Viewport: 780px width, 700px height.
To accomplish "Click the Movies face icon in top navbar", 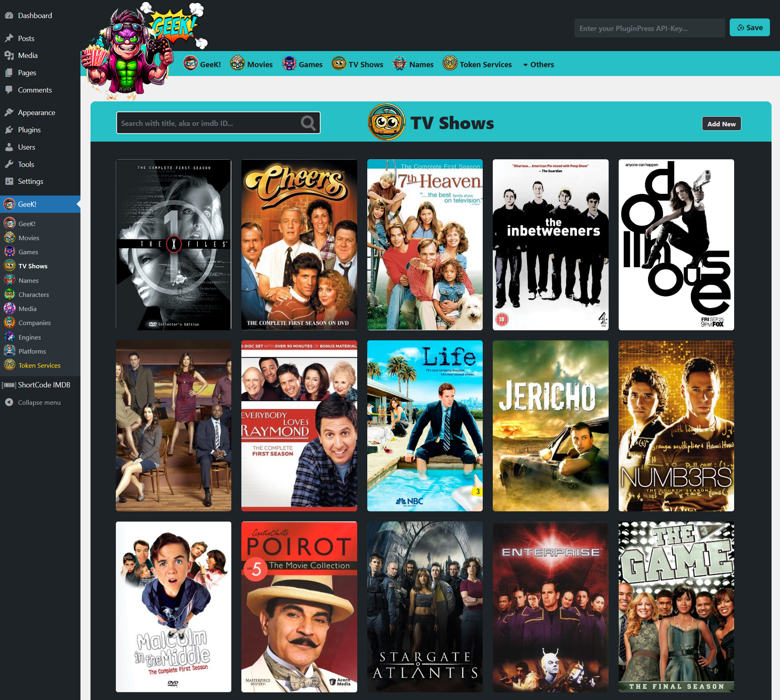I will tap(237, 64).
